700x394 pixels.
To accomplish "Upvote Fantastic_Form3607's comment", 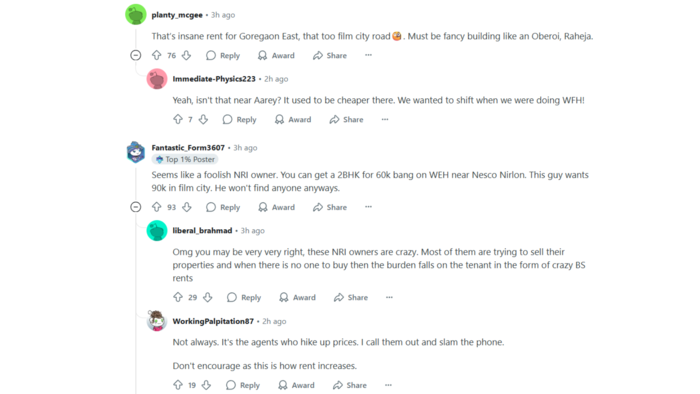I will (x=156, y=207).
